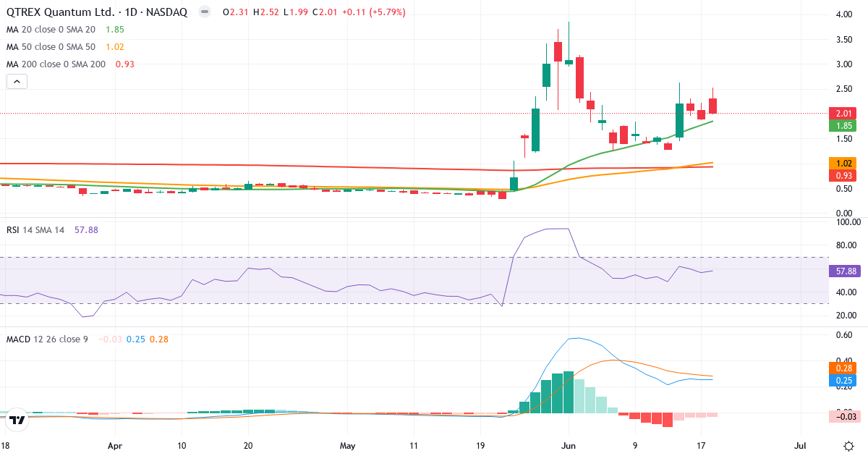This screenshot has height=456, width=868.
Task: Click the market status pill next to NASDAQ
Action: (205, 12)
